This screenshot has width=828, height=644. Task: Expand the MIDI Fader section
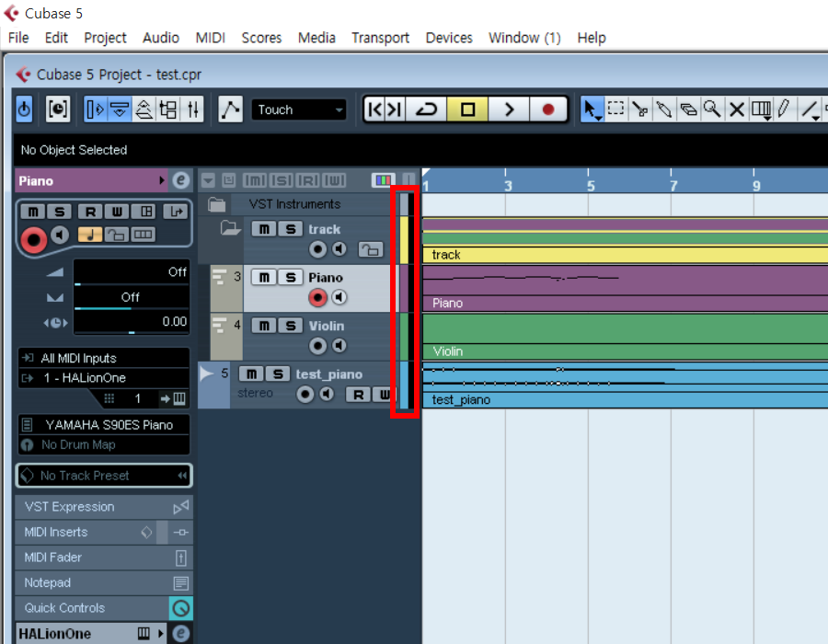[104, 558]
